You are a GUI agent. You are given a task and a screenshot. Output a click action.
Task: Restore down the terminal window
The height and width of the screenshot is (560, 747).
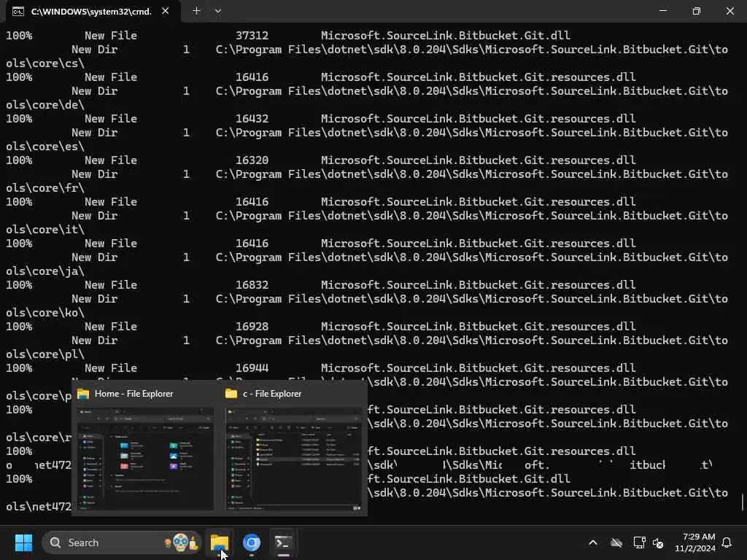coord(697,10)
